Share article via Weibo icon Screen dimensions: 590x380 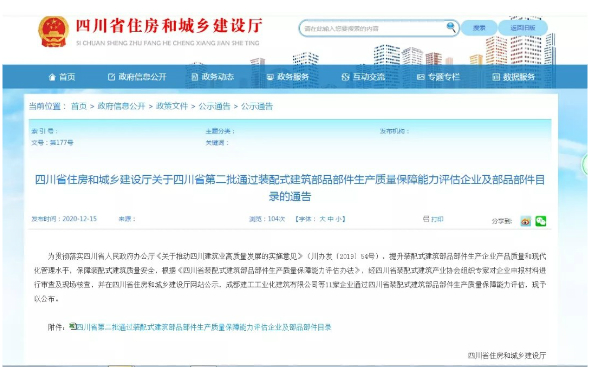(526, 221)
